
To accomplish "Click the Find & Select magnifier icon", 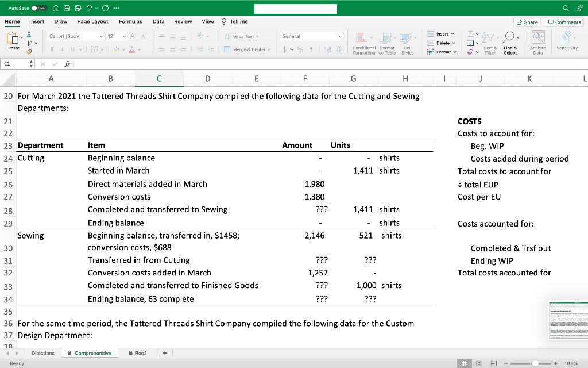I will 509,37.
